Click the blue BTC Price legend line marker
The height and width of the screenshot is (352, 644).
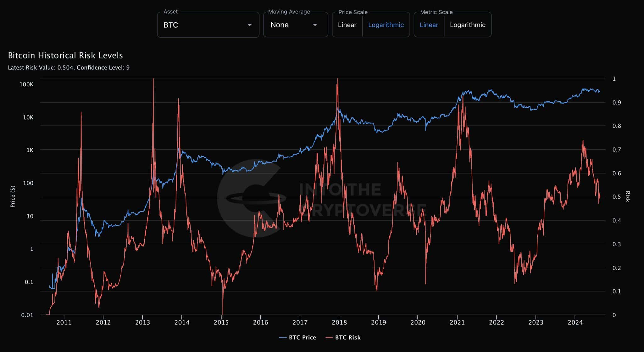pyautogui.click(x=283, y=338)
